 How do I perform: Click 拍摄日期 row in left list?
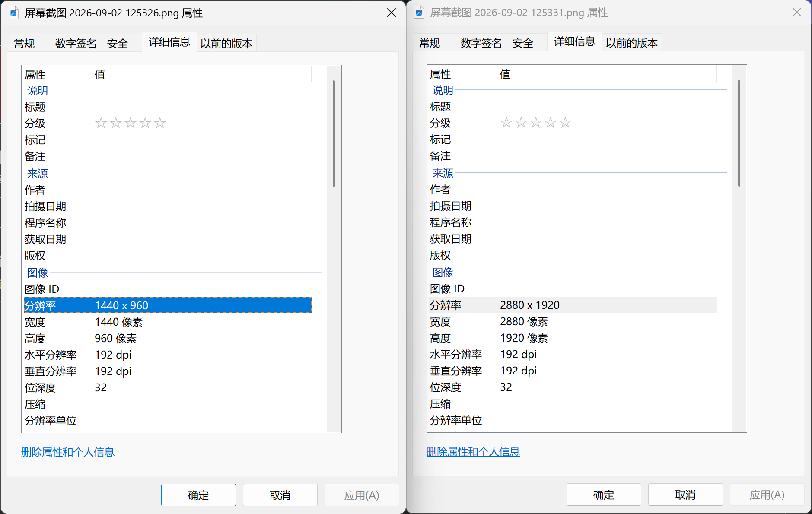coord(168,206)
